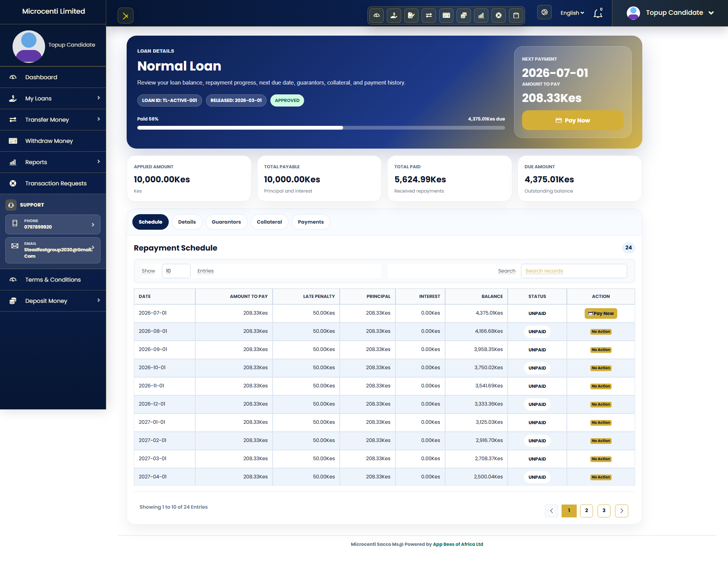This screenshot has width=728, height=572.
Task: Click balance 2,500.04Kes in 2027-04-01 row
Action: 488,477
